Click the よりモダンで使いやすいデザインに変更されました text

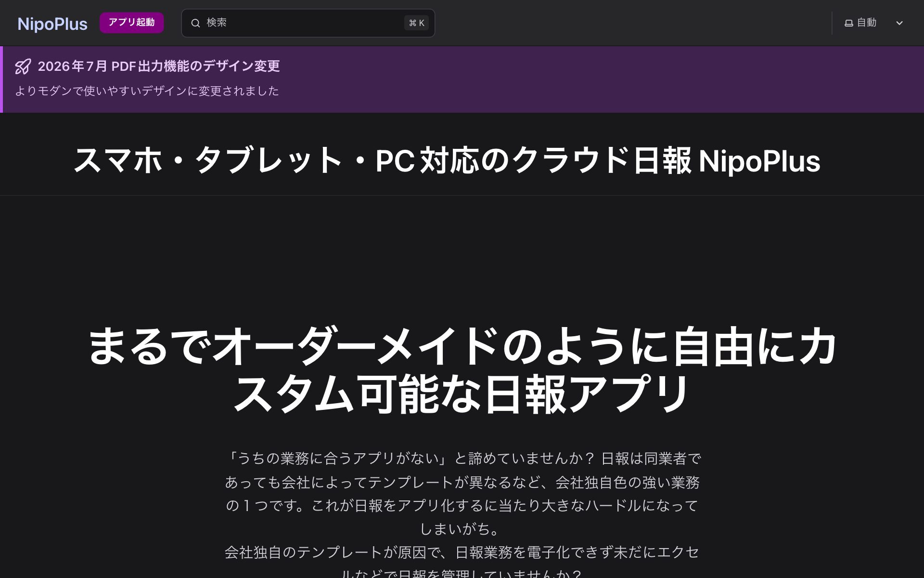[x=147, y=91]
